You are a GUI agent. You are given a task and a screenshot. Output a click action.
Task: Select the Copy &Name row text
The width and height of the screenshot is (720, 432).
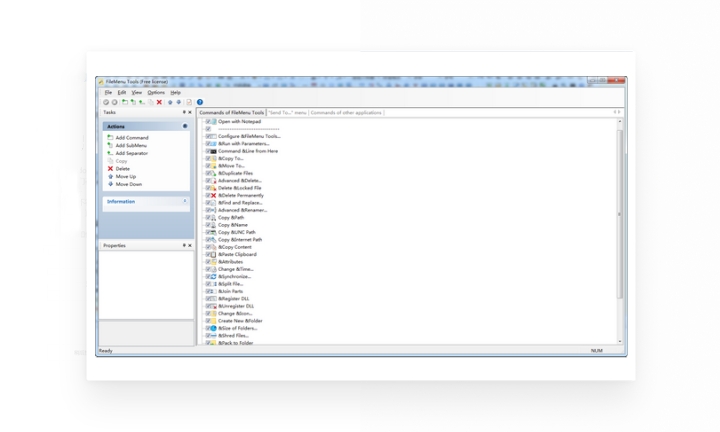[233, 225]
